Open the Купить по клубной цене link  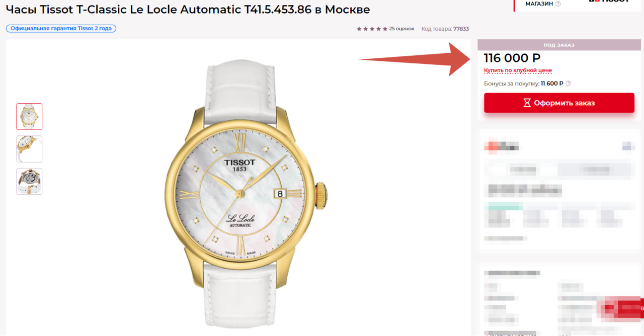518,70
